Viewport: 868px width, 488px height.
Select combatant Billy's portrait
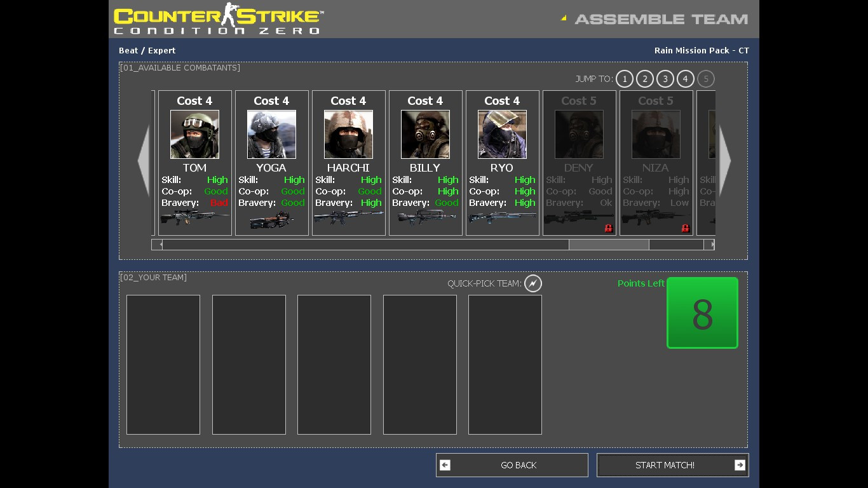pos(424,133)
